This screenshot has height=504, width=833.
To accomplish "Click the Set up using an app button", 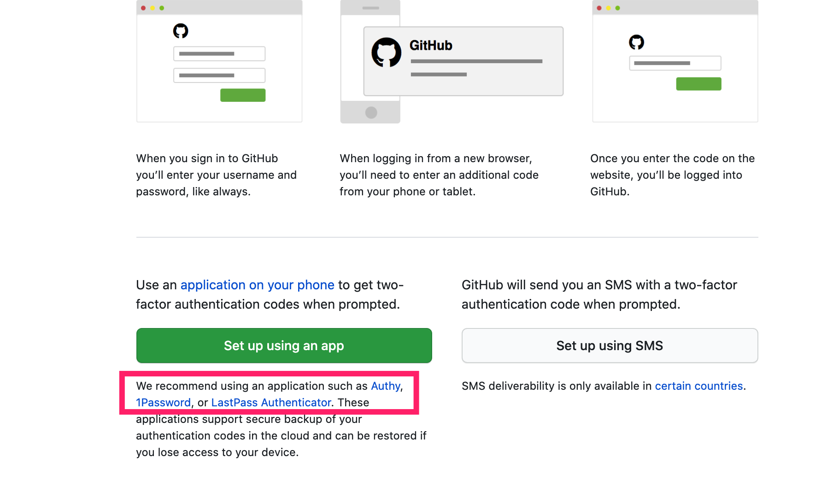I will (284, 346).
